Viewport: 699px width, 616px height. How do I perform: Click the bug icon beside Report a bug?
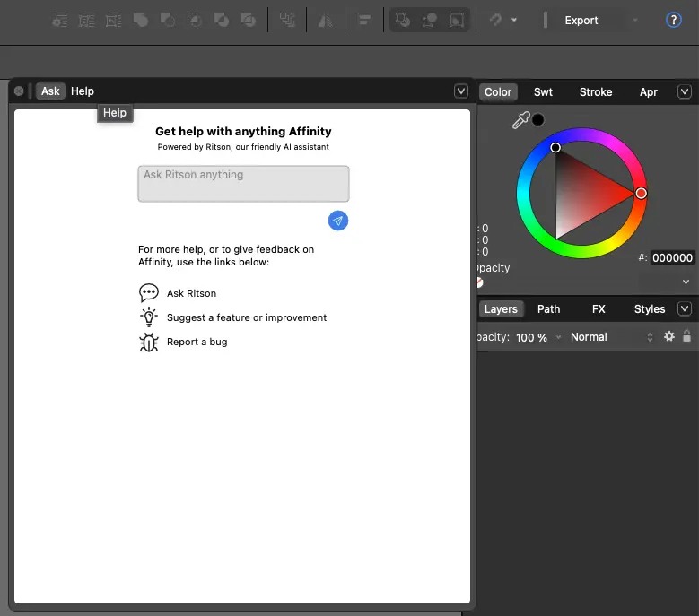[149, 342]
